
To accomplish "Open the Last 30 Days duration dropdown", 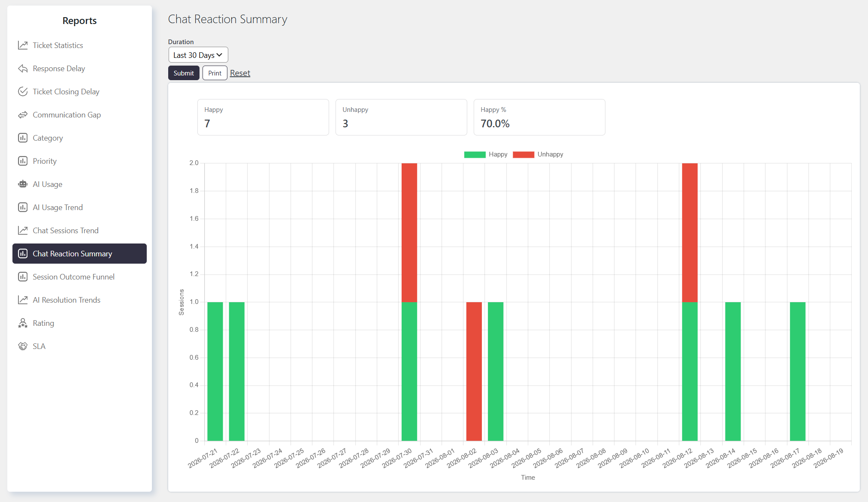I will [x=198, y=55].
